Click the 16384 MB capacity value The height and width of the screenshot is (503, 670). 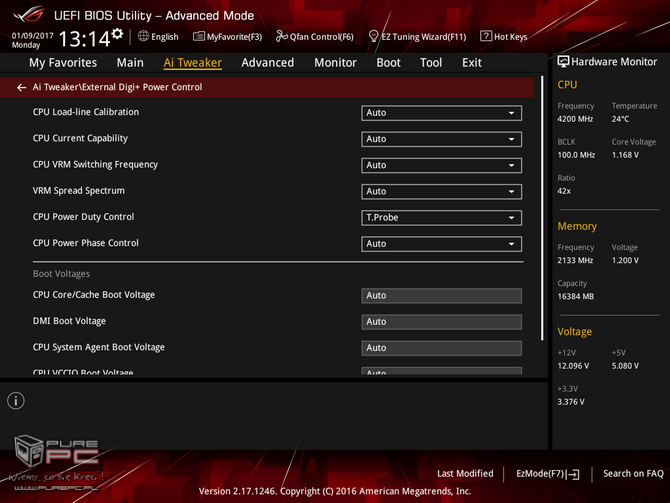click(x=576, y=297)
